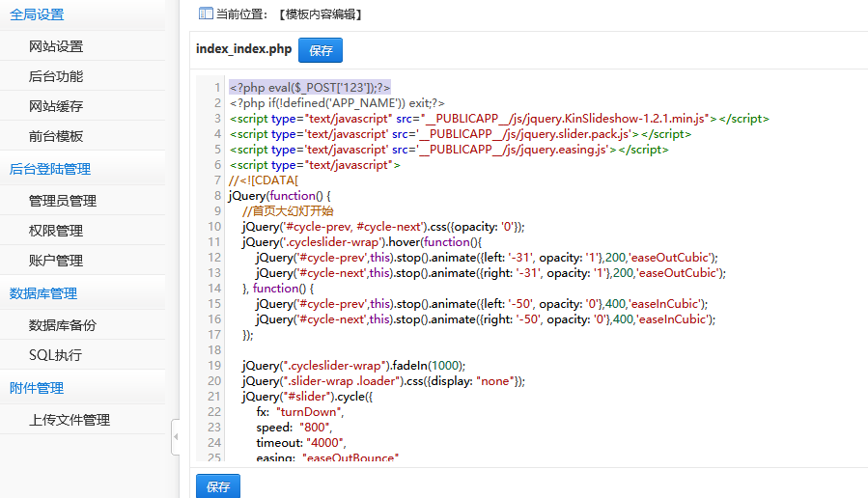The height and width of the screenshot is (498, 868).
Task: Click the //<![CDATA[ line
Action: (x=264, y=180)
